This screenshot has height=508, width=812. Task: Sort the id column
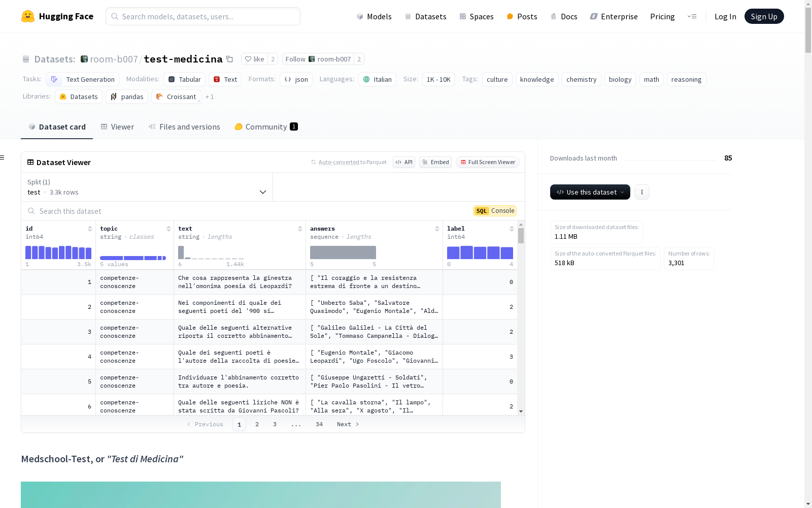(90, 229)
